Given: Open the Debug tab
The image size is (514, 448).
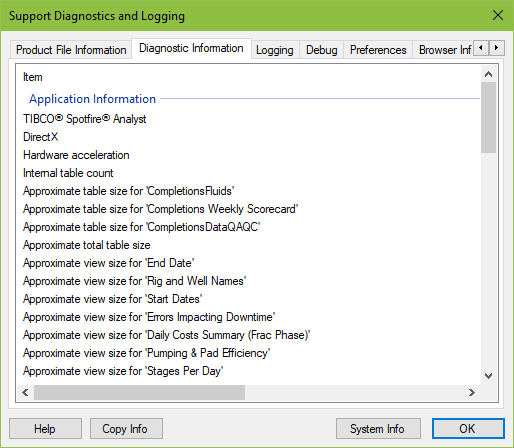Looking at the screenshot, I should click(x=322, y=50).
